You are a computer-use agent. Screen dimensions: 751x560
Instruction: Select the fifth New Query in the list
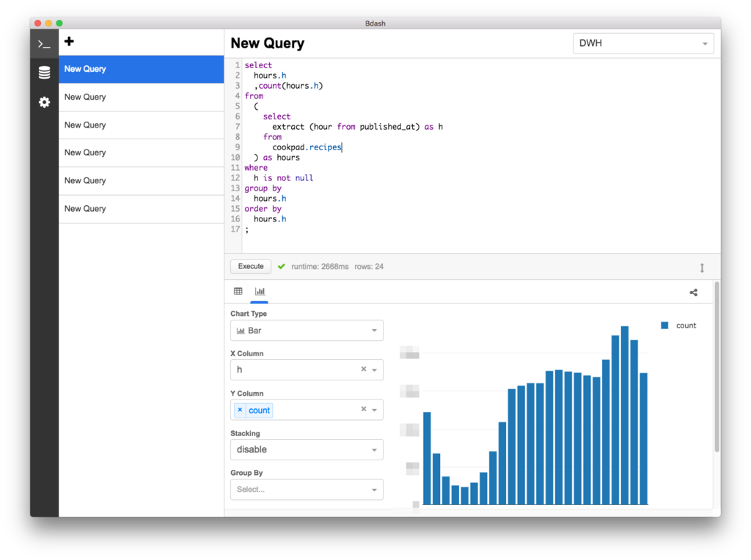142,181
